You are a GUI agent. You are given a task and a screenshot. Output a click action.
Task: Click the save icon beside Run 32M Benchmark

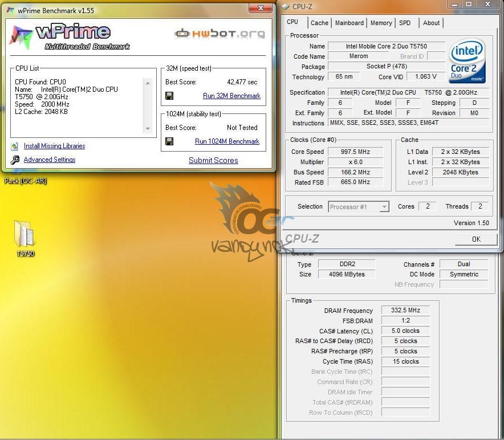169,95
